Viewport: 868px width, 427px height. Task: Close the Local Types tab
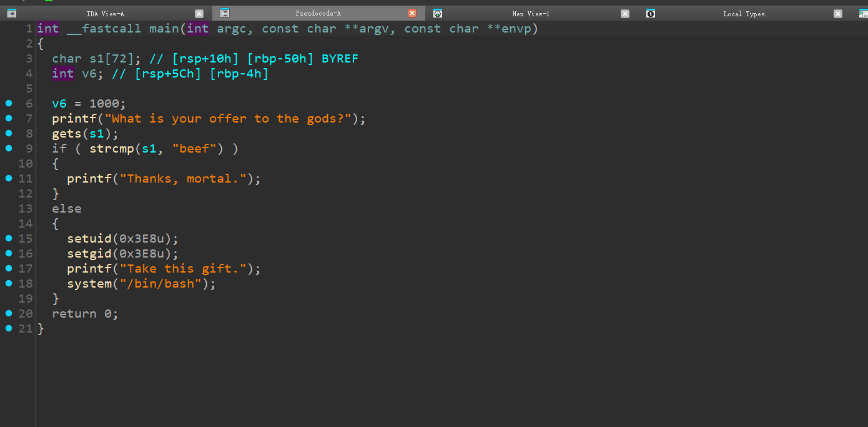click(838, 13)
